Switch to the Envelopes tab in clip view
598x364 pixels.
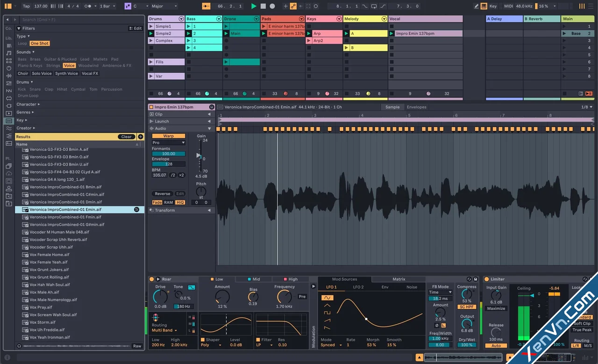[416, 107]
